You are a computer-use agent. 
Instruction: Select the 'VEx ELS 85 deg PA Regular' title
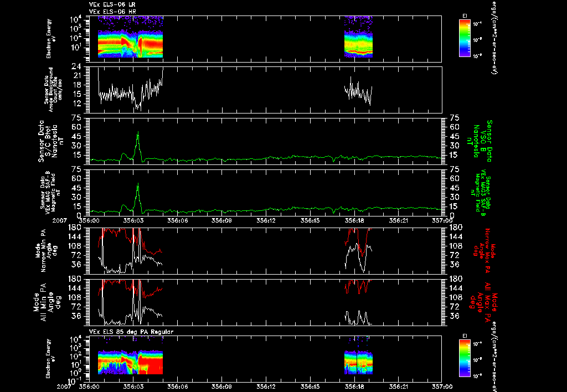(131, 332)
